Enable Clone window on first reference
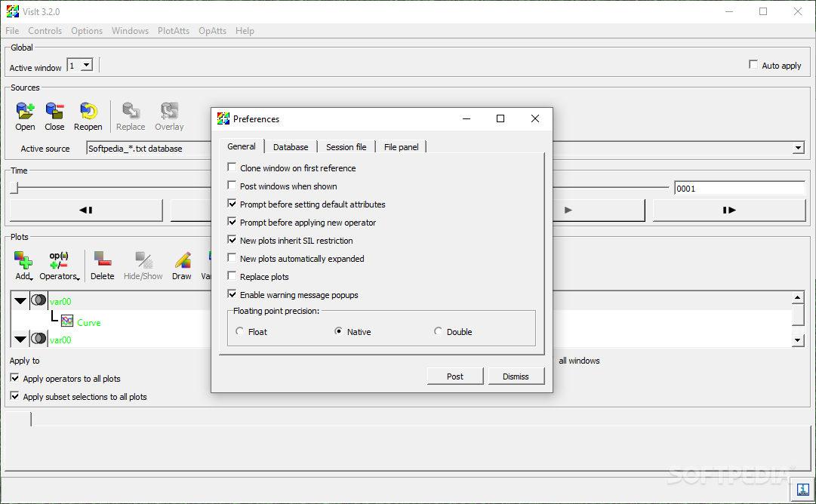Image resolution: width=816 pixels, height=504 pixels. click(x=232, y=167)
